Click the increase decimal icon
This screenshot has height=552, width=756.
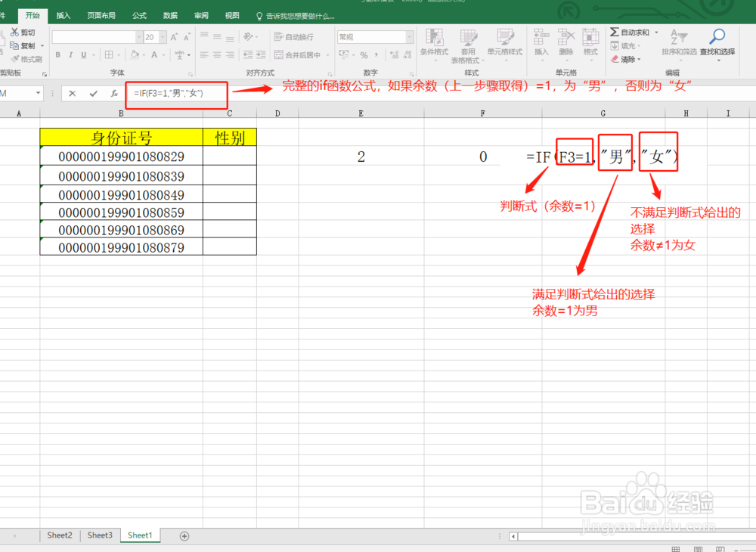(x=394, y=55)
